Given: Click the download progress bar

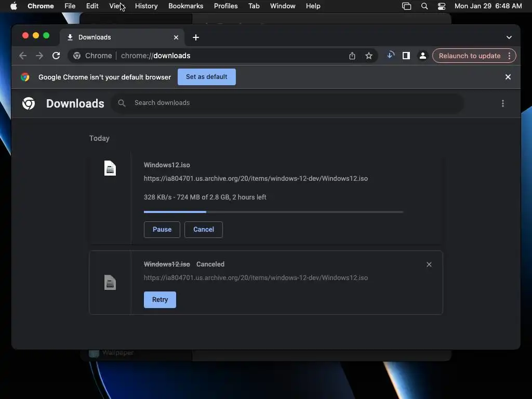Looking at the screenshot, I should [273, 212].
